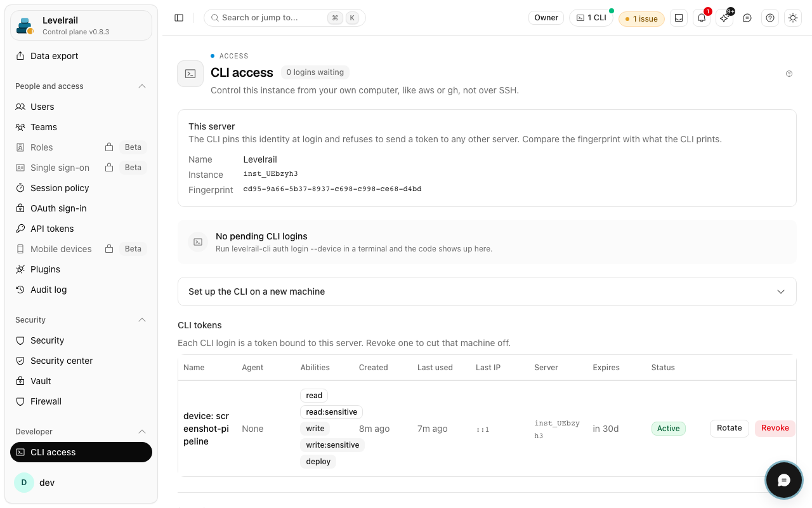Viewport: 812px width, 508px height.
Task: Click the terminal icon next to CLI access title
Action: tap(190, 74)
